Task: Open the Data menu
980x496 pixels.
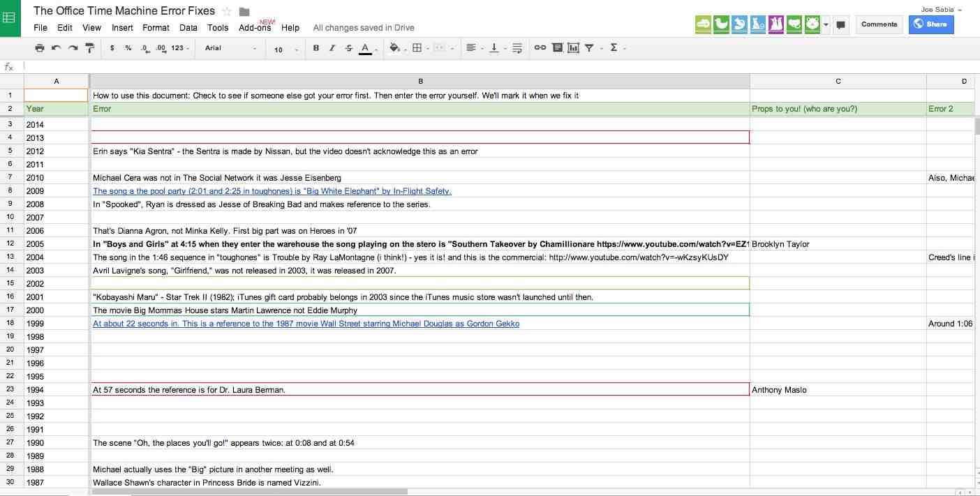Action: pyautogui.click(x=188, y=28)
